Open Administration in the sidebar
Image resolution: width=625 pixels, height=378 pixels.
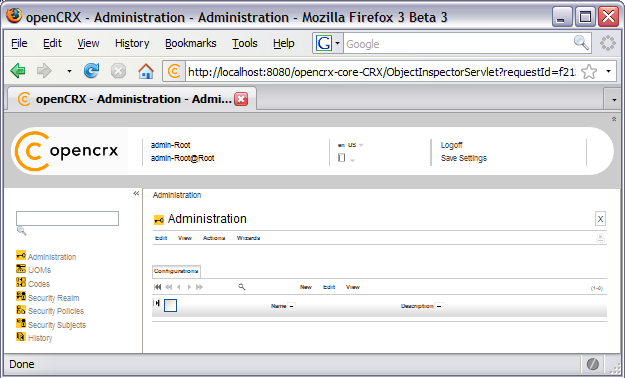click(x=52, y=257)
